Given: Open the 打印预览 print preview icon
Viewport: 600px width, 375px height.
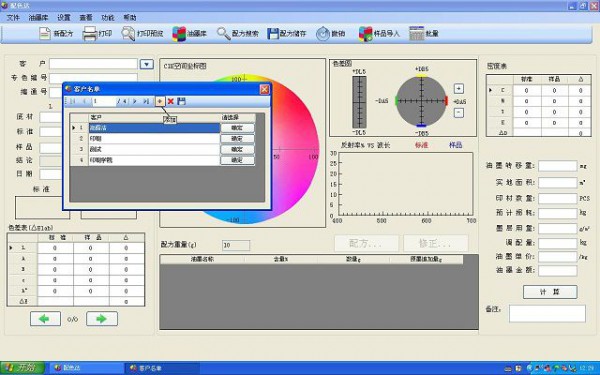Looking at the screenshot, I should pos(128,34).
